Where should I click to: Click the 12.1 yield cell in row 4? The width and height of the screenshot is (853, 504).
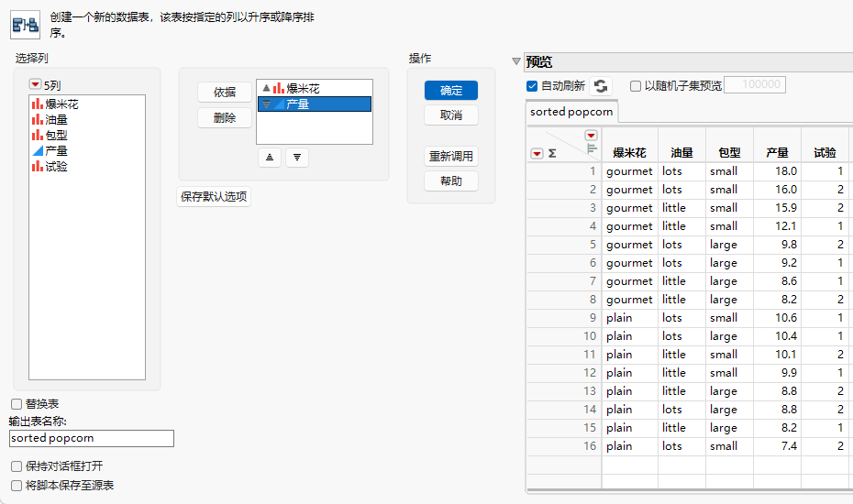778,226
